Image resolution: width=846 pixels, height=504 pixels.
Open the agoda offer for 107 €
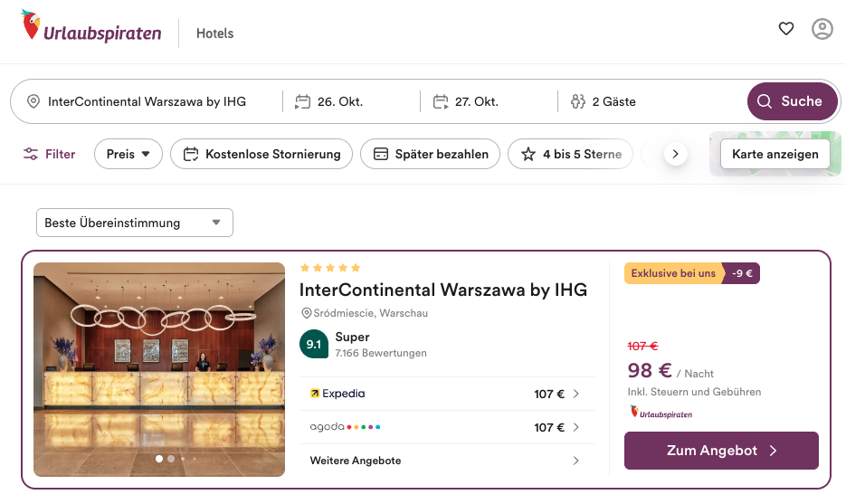coord(447,427)
